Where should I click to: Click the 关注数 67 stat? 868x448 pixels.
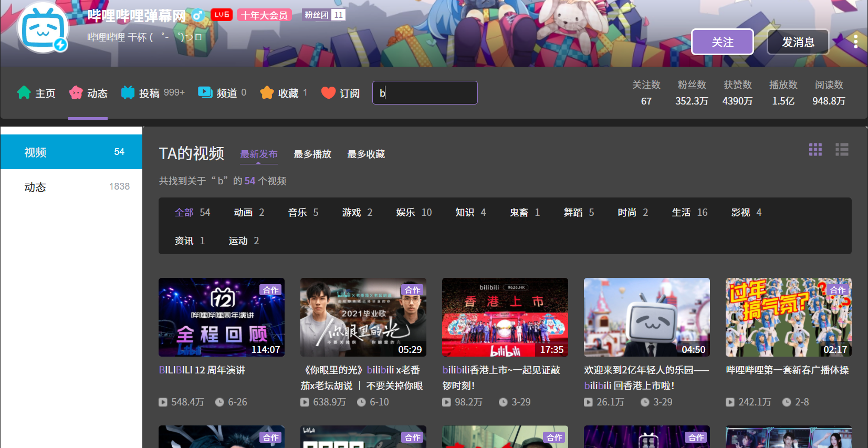(646, 92)
